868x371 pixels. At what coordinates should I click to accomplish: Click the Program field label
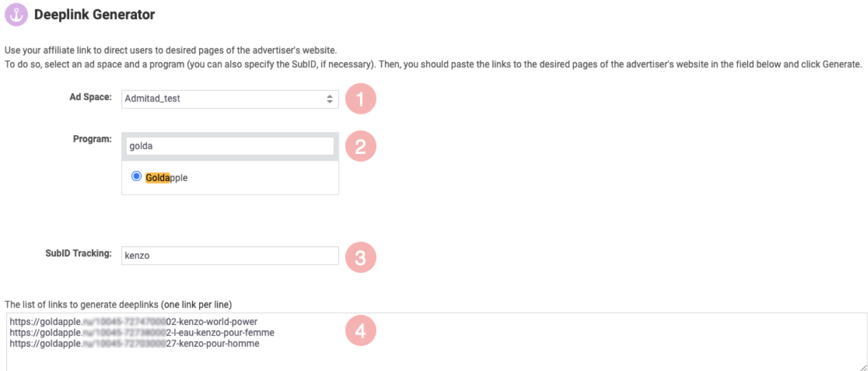pyautogui.click(x=93, y=139)
